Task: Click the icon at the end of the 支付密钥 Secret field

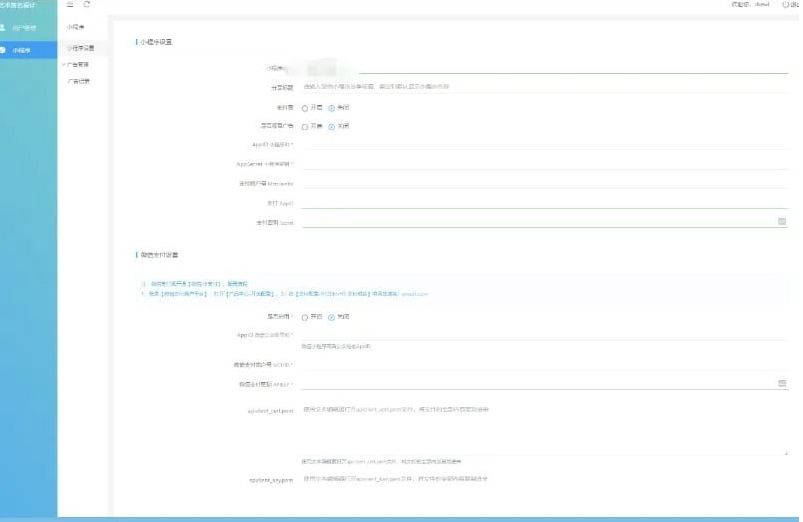Action: (x=782, y=221)
